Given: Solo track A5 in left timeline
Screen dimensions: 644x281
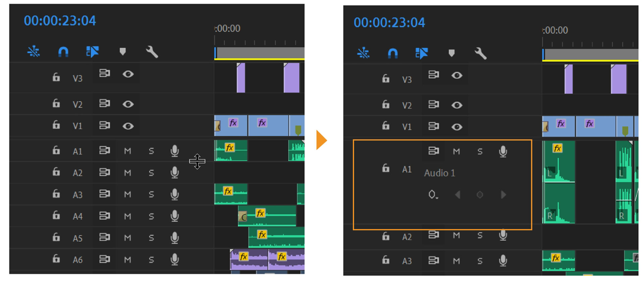Looking at the screenshot, I should point(151,238).
